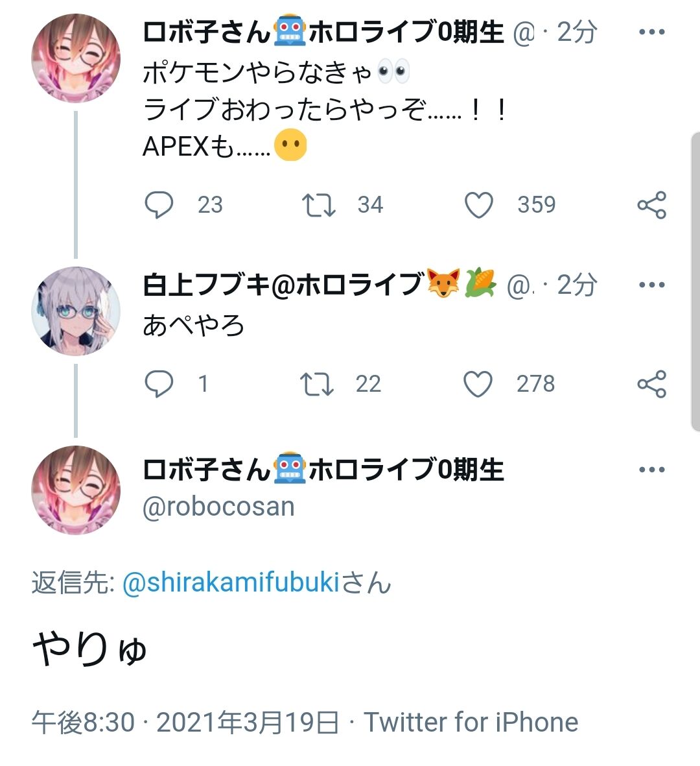
Task: Open more options on Roboco's top tweet
Action: point(651,32)
